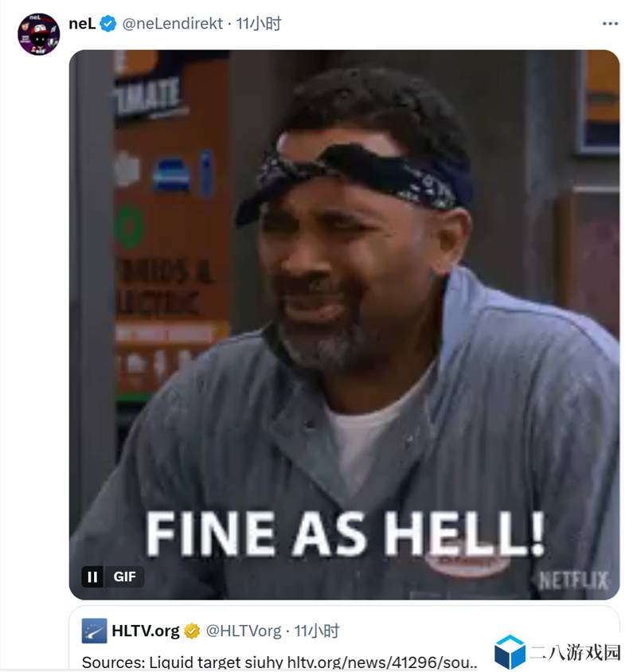Image resolution: width=637 pixels, height=672 pixels.
Task: Open quoted tweet's 11小时 timestamp
Action: coord(317,631)
